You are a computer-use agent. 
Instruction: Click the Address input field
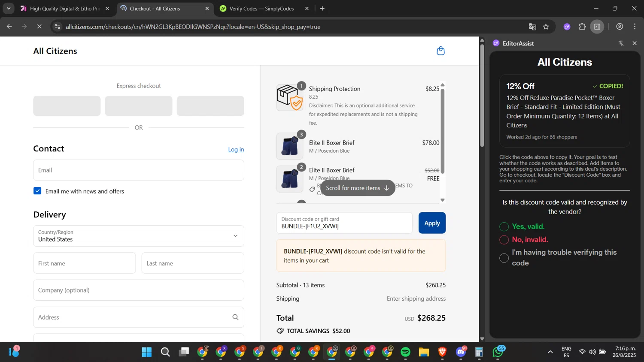(139, 317)
